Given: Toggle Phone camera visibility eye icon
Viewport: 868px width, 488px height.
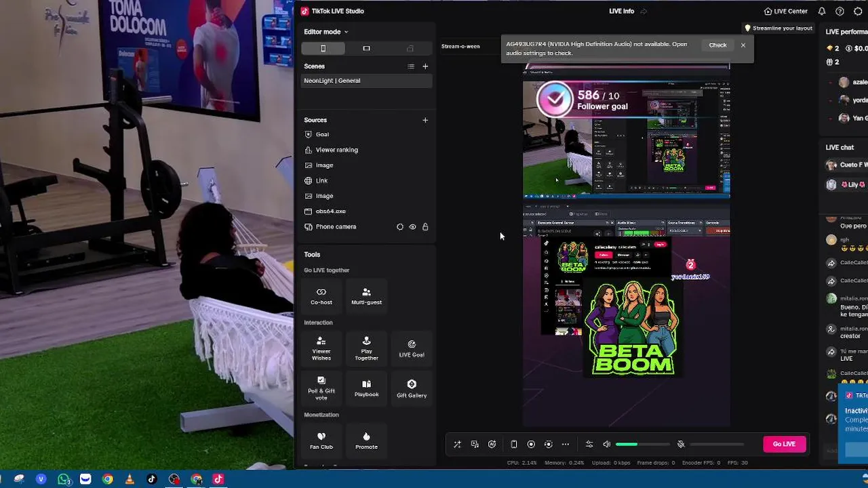Looking at the screenshot, I should pyautogui.click(x=412, y=227).
